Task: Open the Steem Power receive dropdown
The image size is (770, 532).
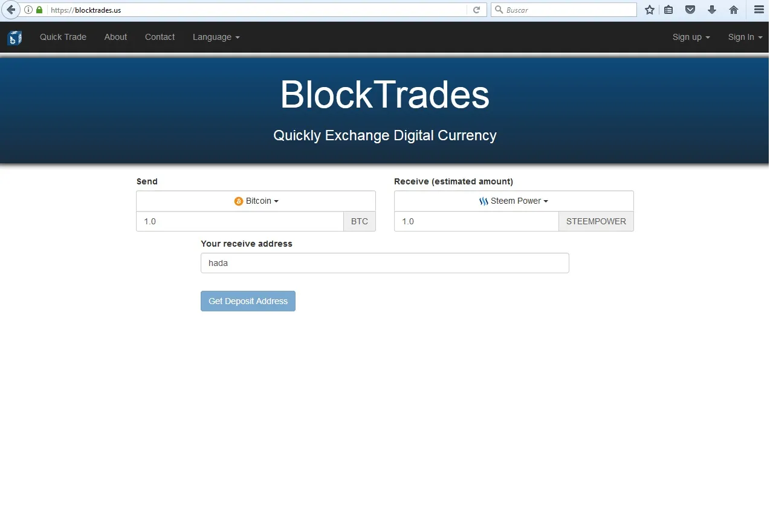Action: (514, 201)
